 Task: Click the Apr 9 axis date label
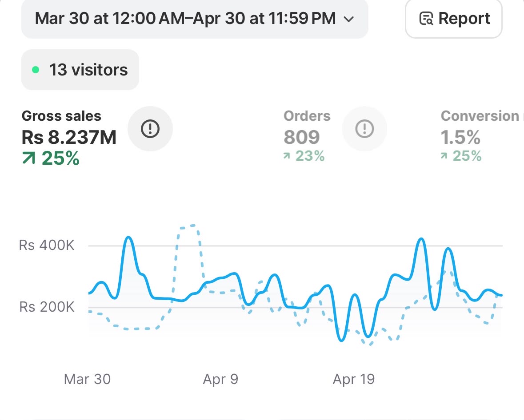click(x=220, y=379)
